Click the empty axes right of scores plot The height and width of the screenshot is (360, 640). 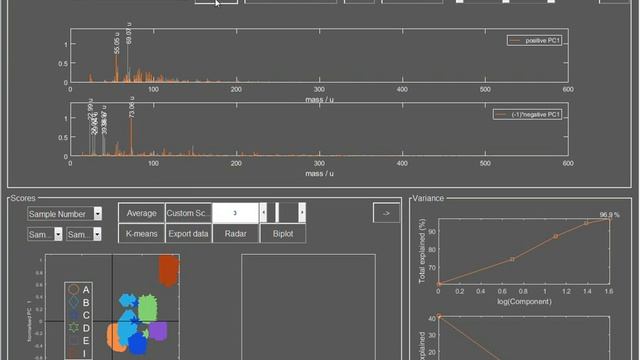[x=308, y=307]
